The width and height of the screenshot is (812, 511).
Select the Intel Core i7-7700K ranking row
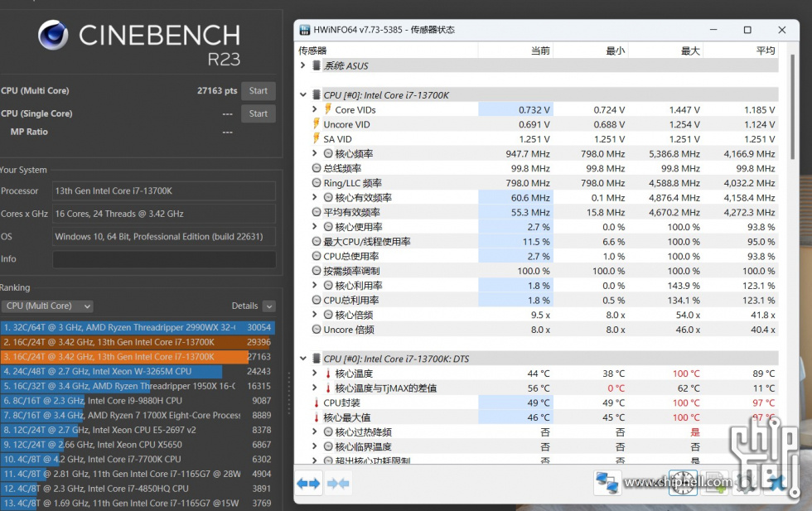(138, 459)
